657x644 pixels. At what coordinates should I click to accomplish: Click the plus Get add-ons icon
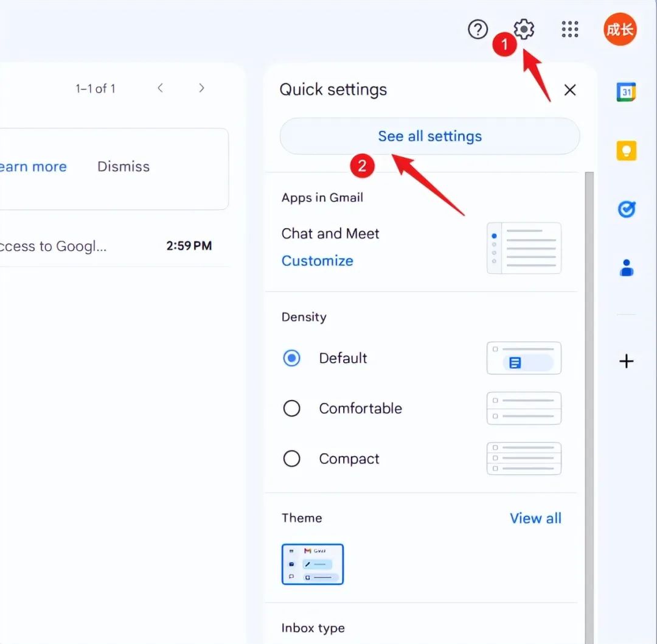(x=627, y=361)
